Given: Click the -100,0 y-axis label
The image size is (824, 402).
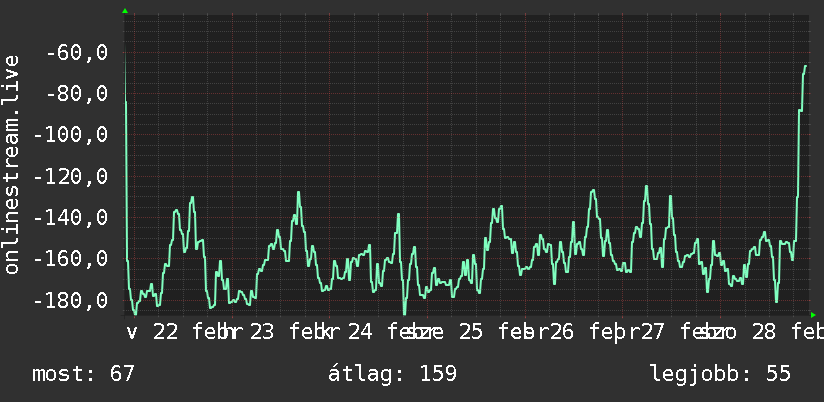Looking at the screenshot, I should point(71,135).
